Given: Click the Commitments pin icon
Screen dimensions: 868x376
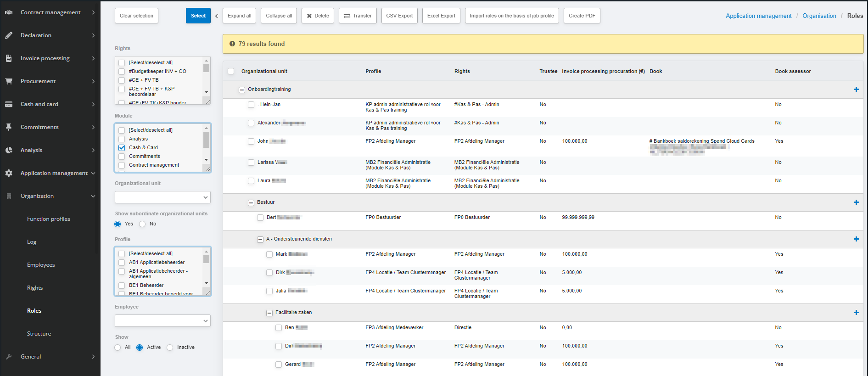Looking at the screenshot, I should [x=9, y=127].
